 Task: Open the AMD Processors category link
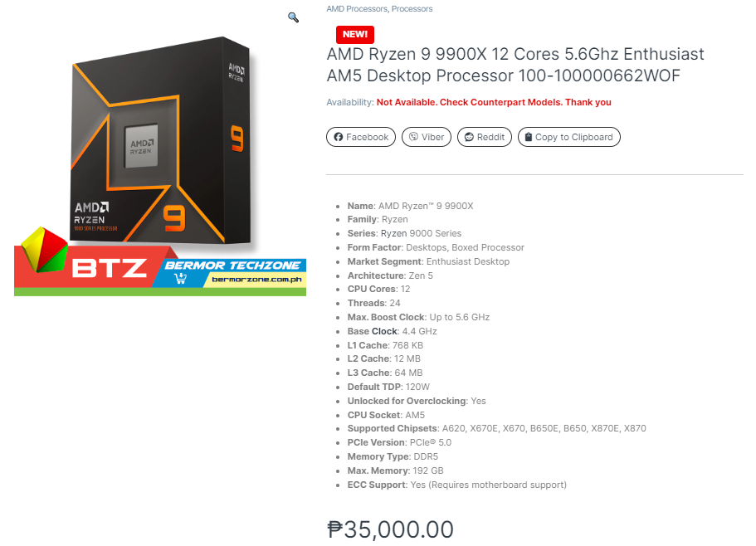tap(357, 8)
